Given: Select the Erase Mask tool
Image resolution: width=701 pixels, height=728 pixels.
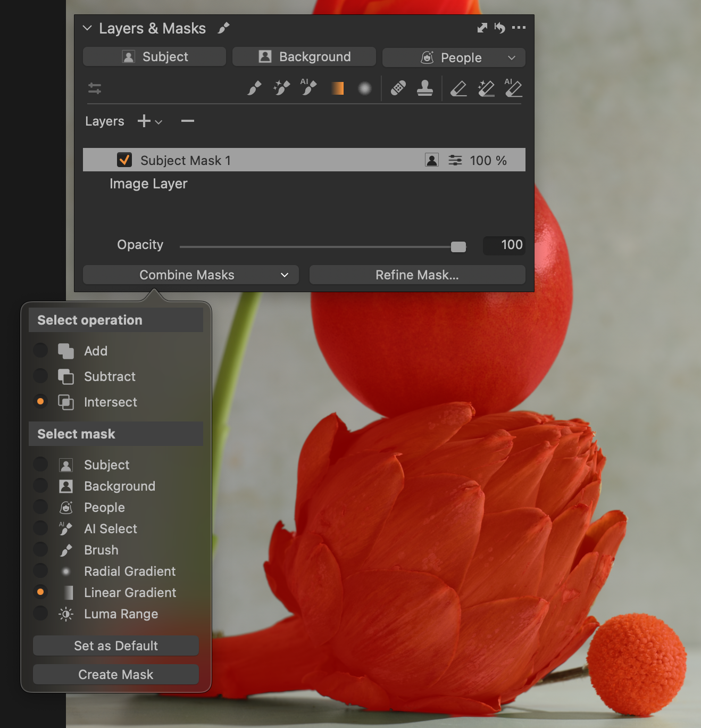Looking at the screenshot, I should (458, 88).
